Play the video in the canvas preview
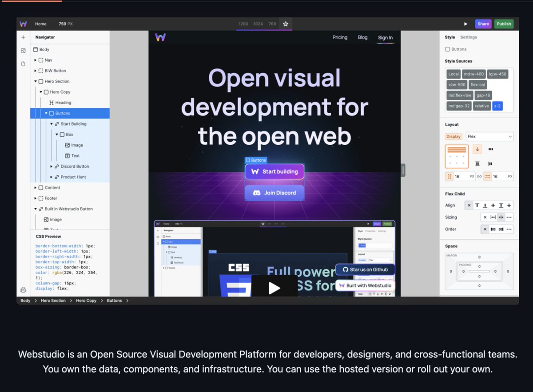The image size is (533, 392). click(274, 288)
